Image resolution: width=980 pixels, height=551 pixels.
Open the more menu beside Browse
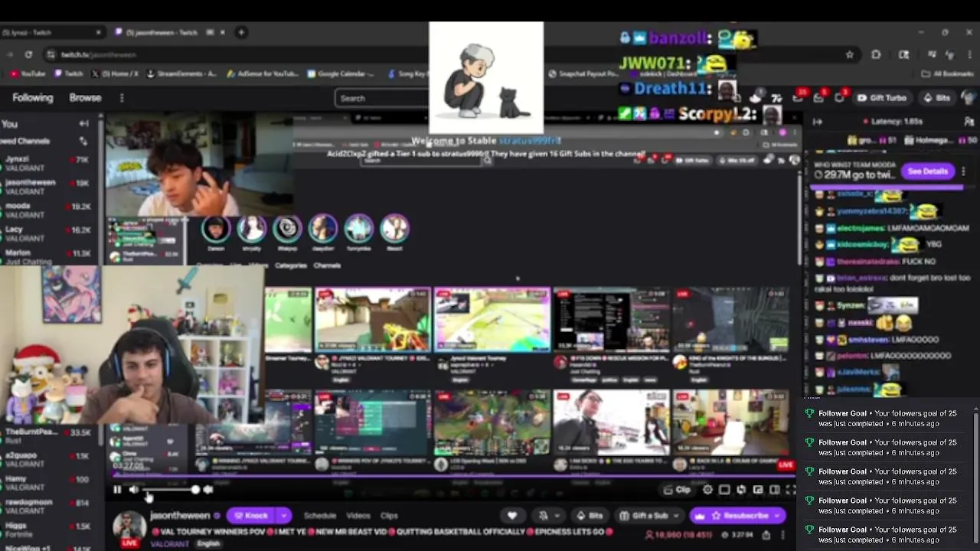click(x=122, y=98)
